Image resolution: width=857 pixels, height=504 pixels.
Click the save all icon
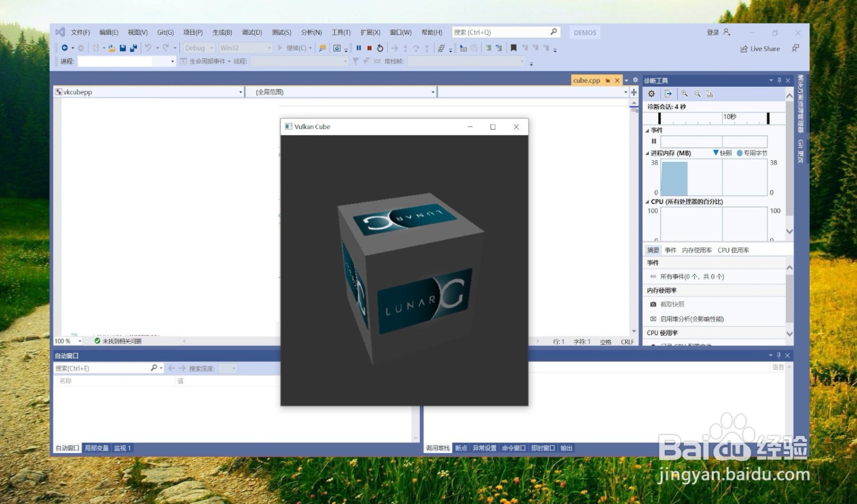[x=133, y=48]
